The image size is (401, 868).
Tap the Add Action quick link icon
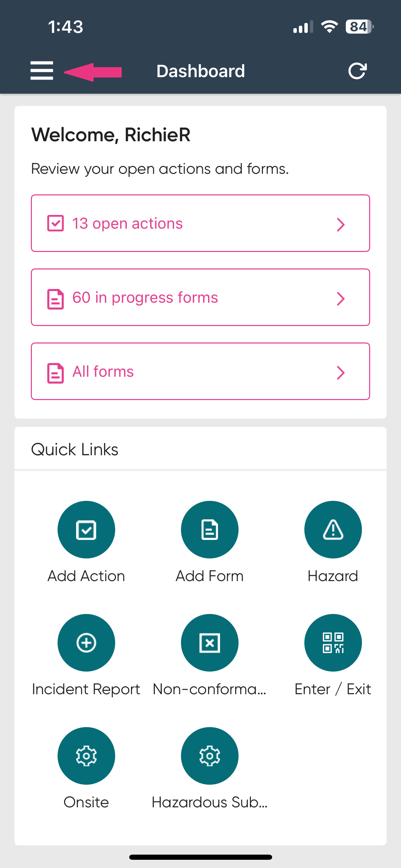click(x=86, y=530)
